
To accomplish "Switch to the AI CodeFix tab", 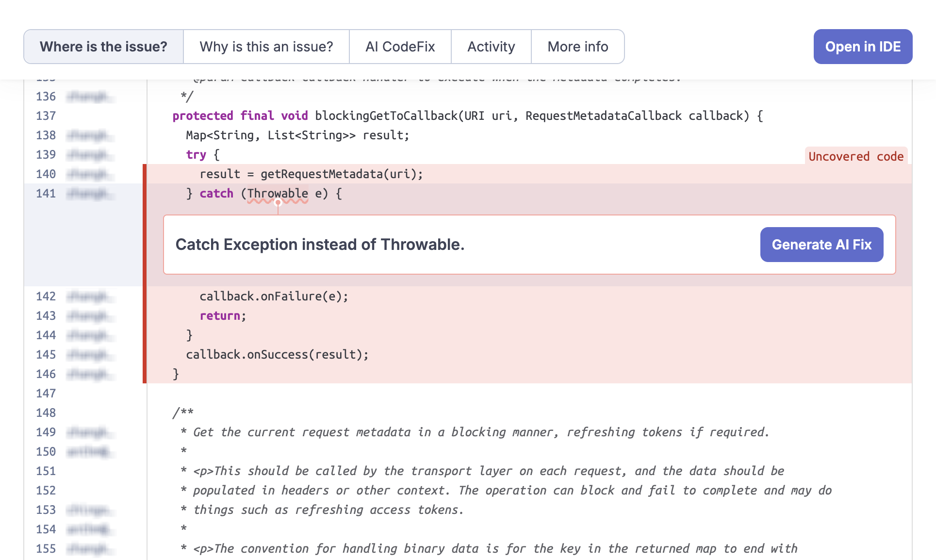I will [x=400, y=47].
